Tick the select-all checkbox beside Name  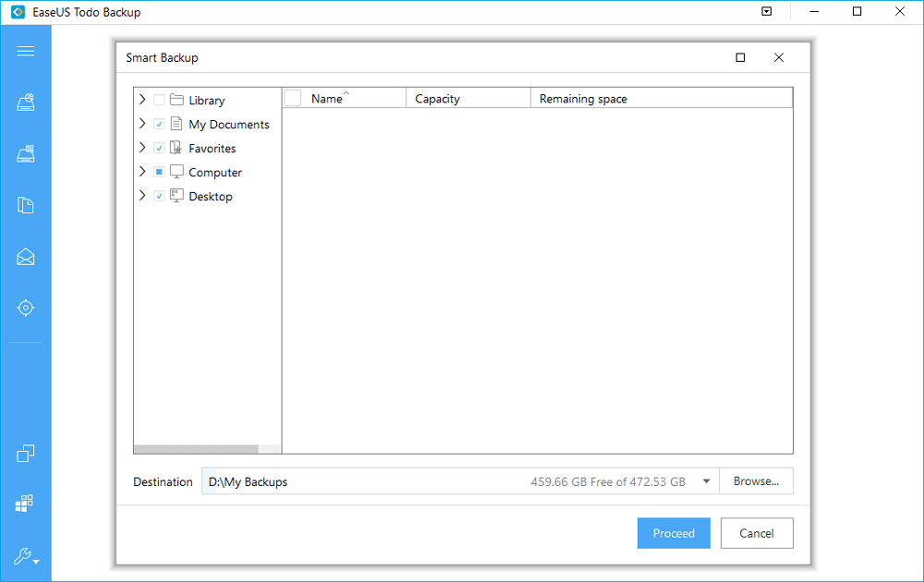[x=293, y=98]
